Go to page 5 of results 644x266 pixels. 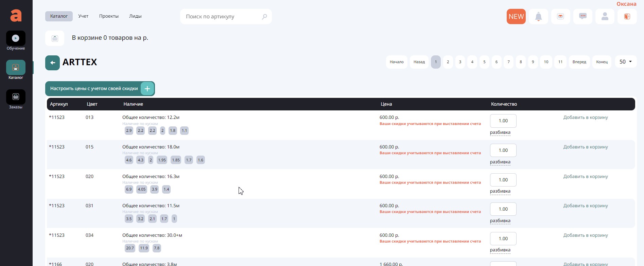(x=484, y=62)
